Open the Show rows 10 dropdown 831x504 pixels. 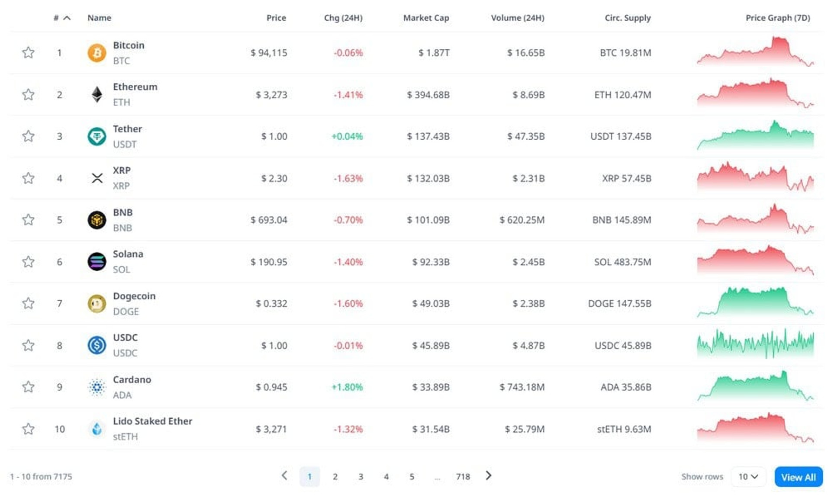[x=748, y=476]
